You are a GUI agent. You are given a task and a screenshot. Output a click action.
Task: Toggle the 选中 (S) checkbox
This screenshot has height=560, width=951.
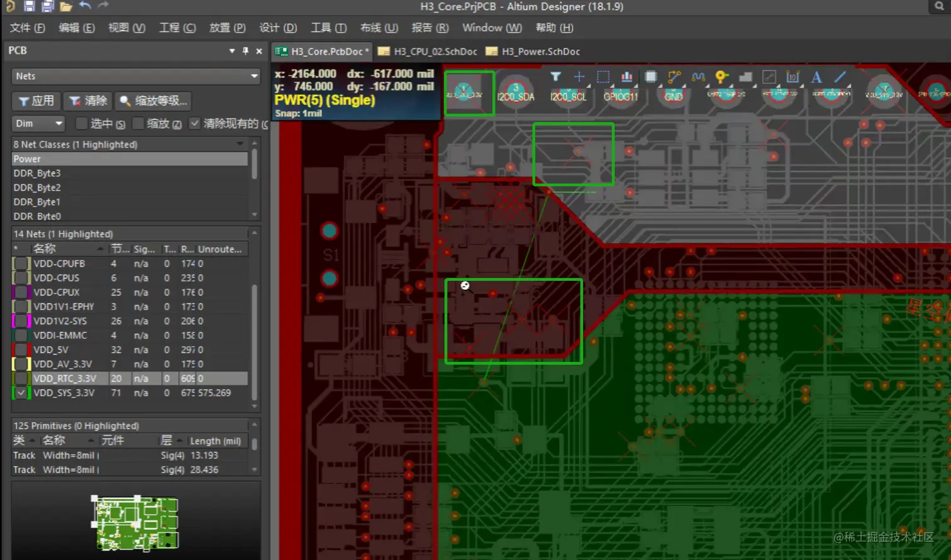(81, 123)
